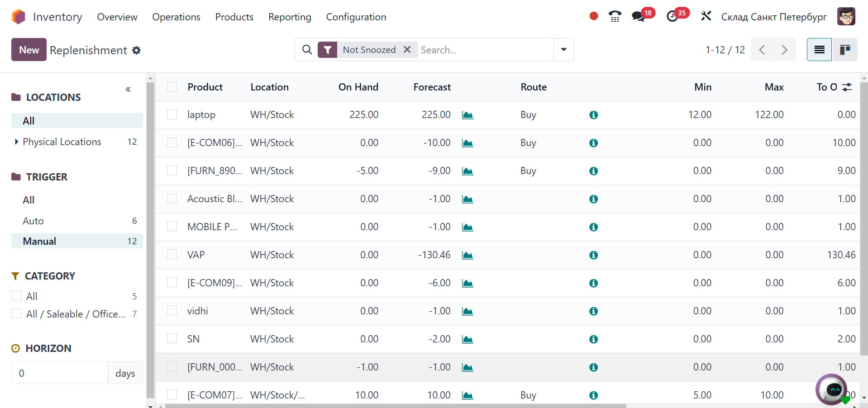Click the Replenishment settings gear icon
The width and height of the screenshot is (868, 408).
coord(136,50)
